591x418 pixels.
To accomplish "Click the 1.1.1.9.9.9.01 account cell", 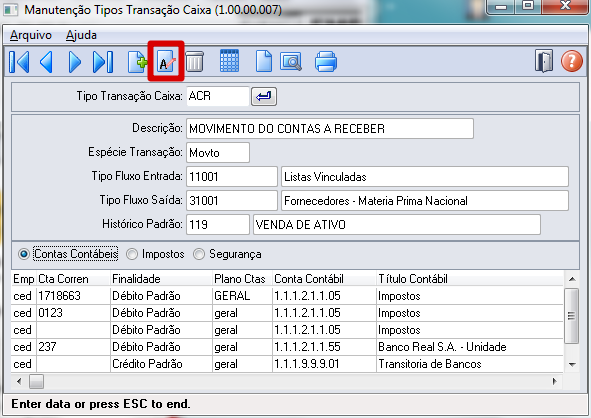I will pos(324,364).
